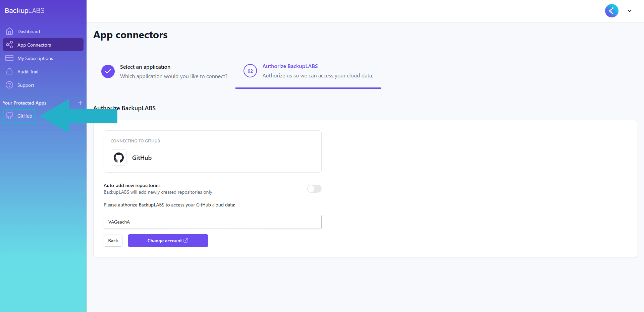Go to Select an application step
The height and width of the screenshot is (312, 644).
click(164, 71)
